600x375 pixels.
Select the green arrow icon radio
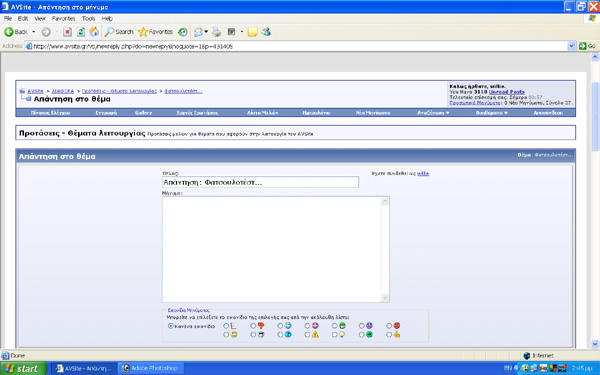click(362, 335)
